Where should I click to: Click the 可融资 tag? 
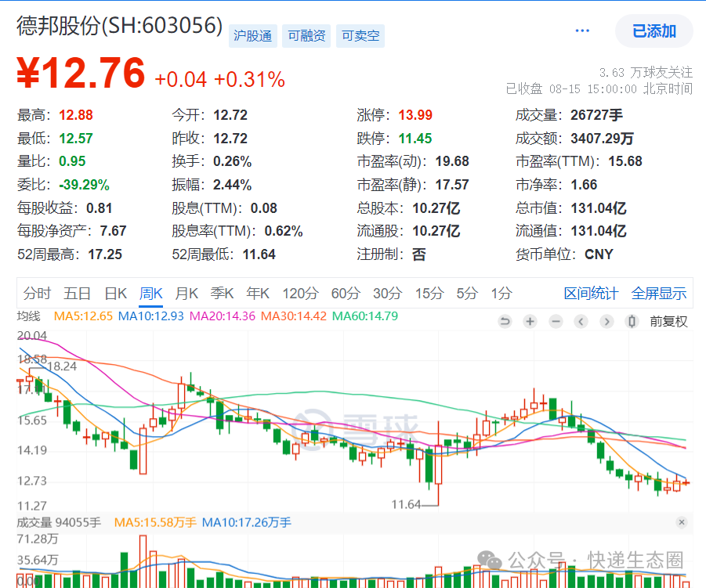coord(306,36)
